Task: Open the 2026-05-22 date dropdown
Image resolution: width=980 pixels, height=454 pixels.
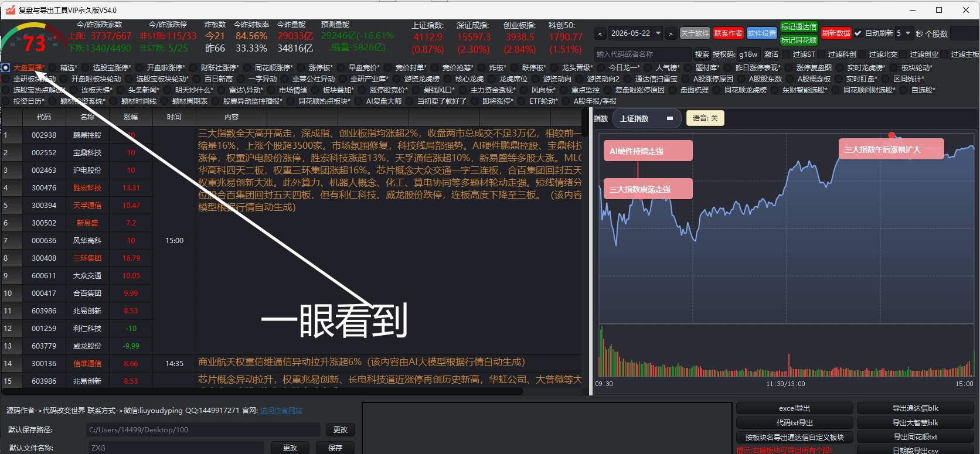Action: pos(635,33)
